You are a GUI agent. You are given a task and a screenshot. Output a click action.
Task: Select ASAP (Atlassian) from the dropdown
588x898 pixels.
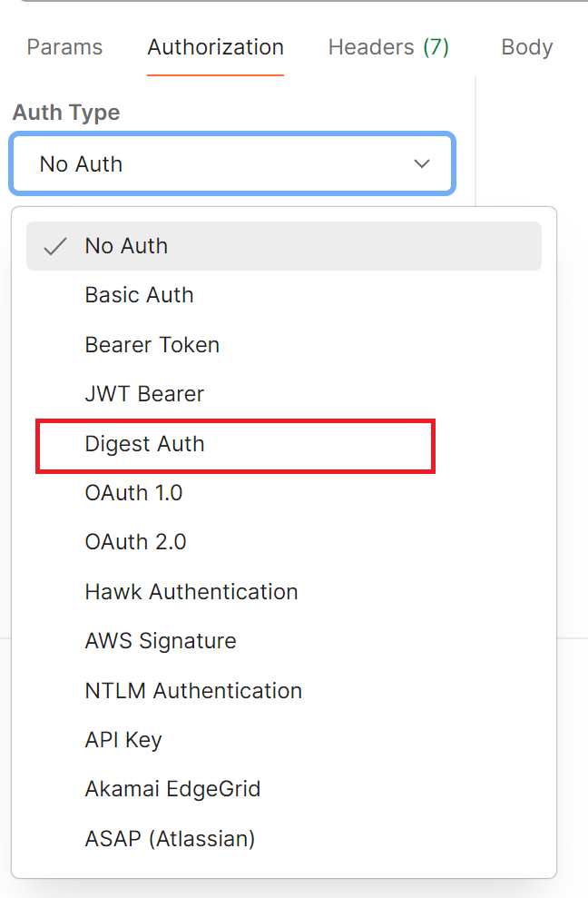click(x=170, y=839)
